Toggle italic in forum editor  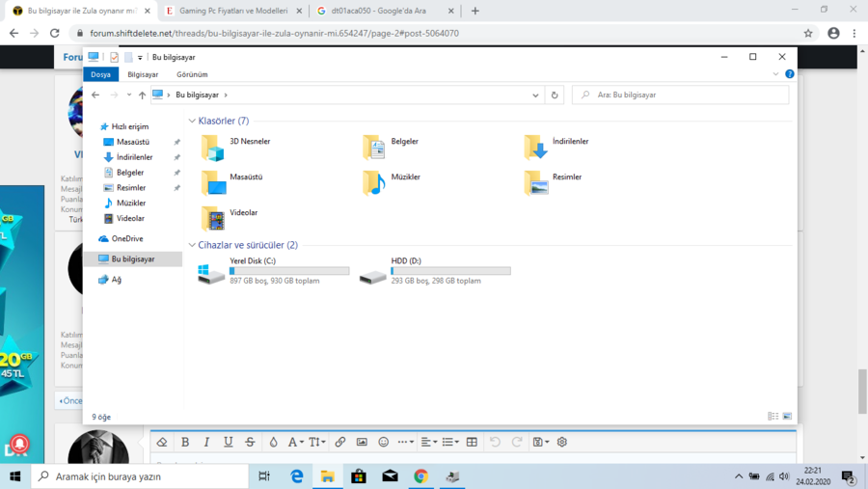coord(206,442)
